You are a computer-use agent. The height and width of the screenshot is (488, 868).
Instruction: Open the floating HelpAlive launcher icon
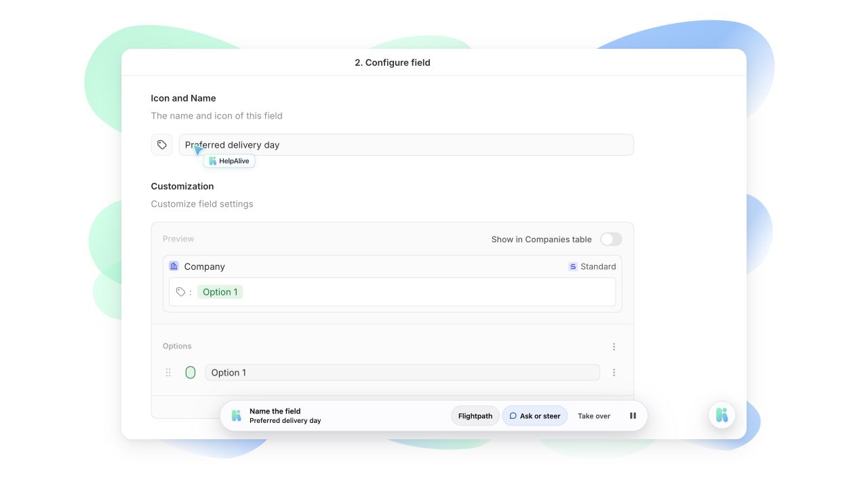click(722, 415)
